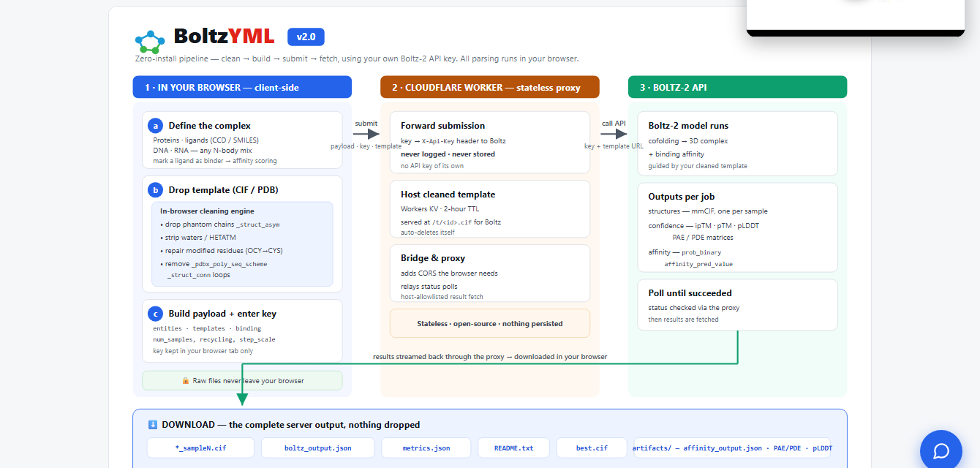
Task: Click the v2.0 version badge
Action: (306, 37)
